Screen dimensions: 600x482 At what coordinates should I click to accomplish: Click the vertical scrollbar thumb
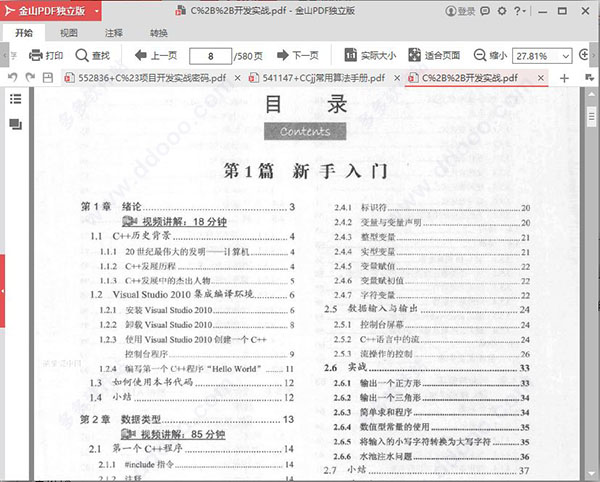tap(591, 116)
